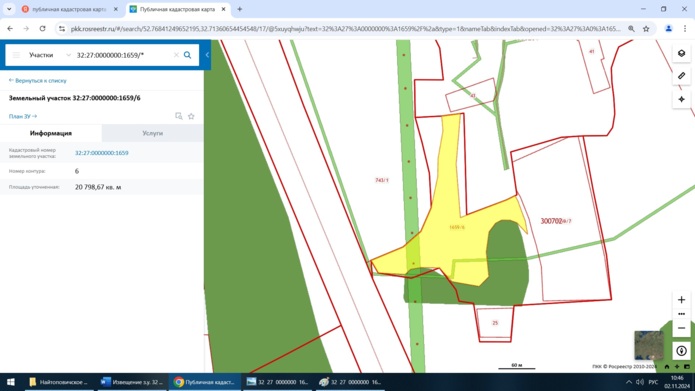The image size is (695, 391).
Task: Click the heading Земельный участок 32:27:0000000:1659/6
Action: click(x=74, y=98)
